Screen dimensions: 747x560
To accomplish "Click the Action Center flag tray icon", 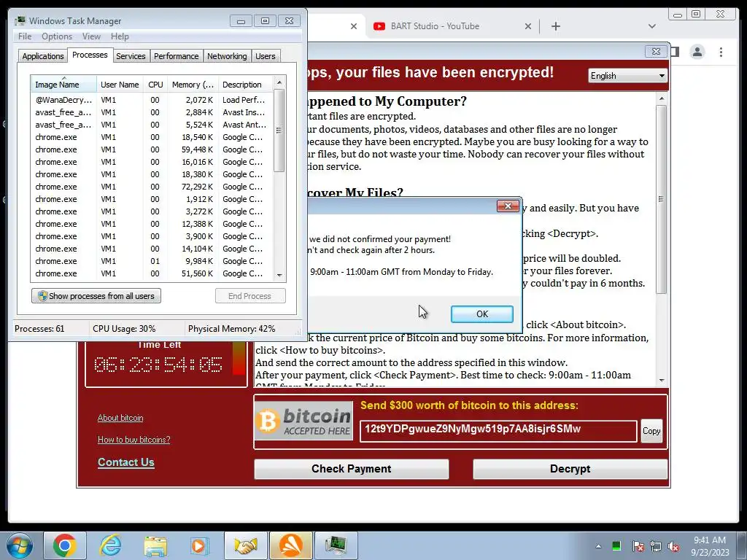I will 638,546.
